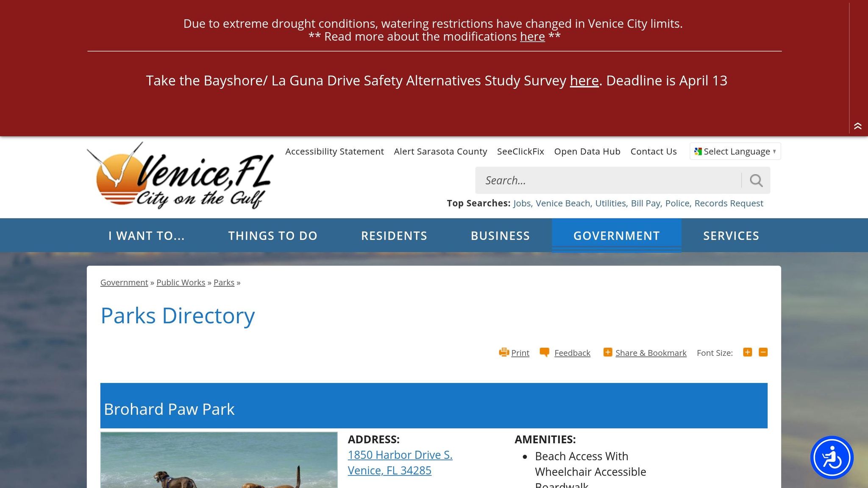Image resolution: width=868 pixels, height=488 pixels.
Task: Click the Venice Beach top search link
Action: click(x=562, y=203)
